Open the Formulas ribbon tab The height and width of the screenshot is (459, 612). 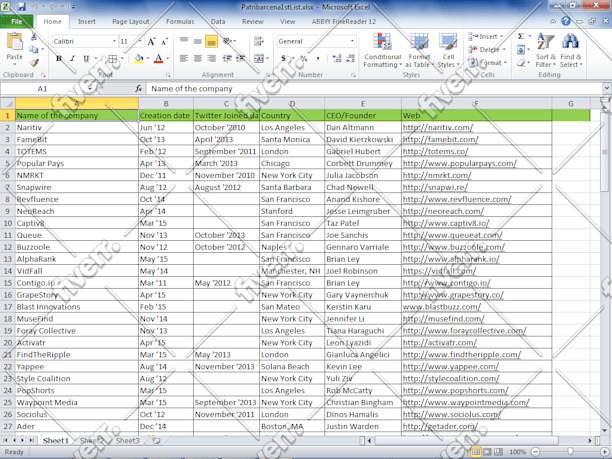pyautogui.click(x=180, y=21)
